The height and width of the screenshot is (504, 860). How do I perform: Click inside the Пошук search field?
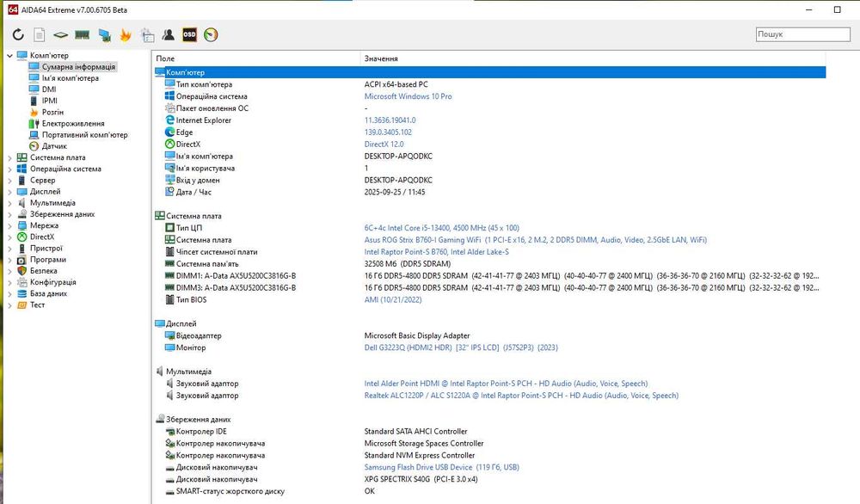[x=802, y=34]
